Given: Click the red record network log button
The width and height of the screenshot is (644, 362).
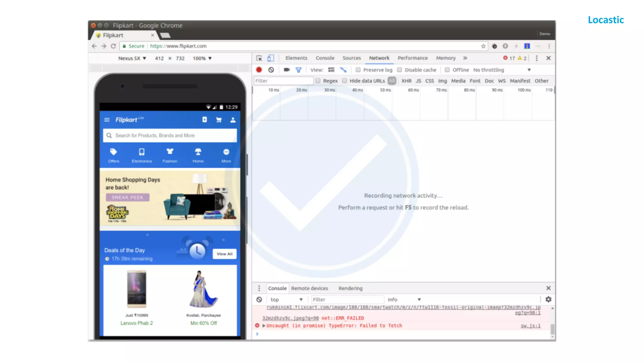Looking at the screenshot, I should 259,70.
